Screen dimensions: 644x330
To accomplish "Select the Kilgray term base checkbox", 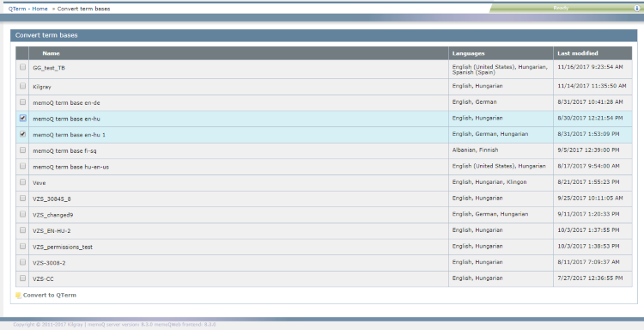I will (22, 86).
